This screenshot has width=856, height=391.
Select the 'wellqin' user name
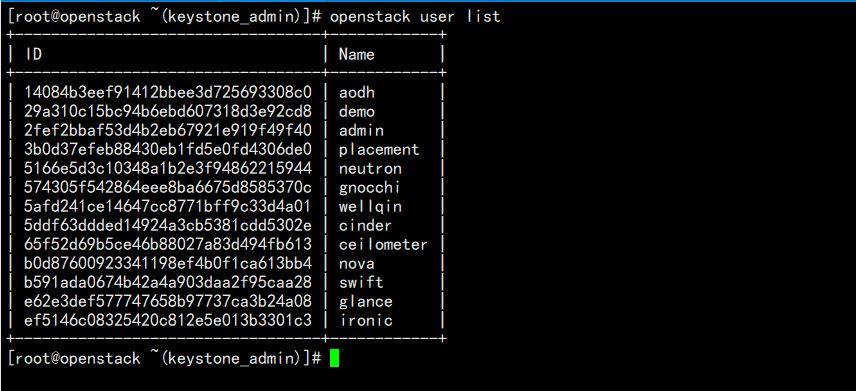[370, 206]
